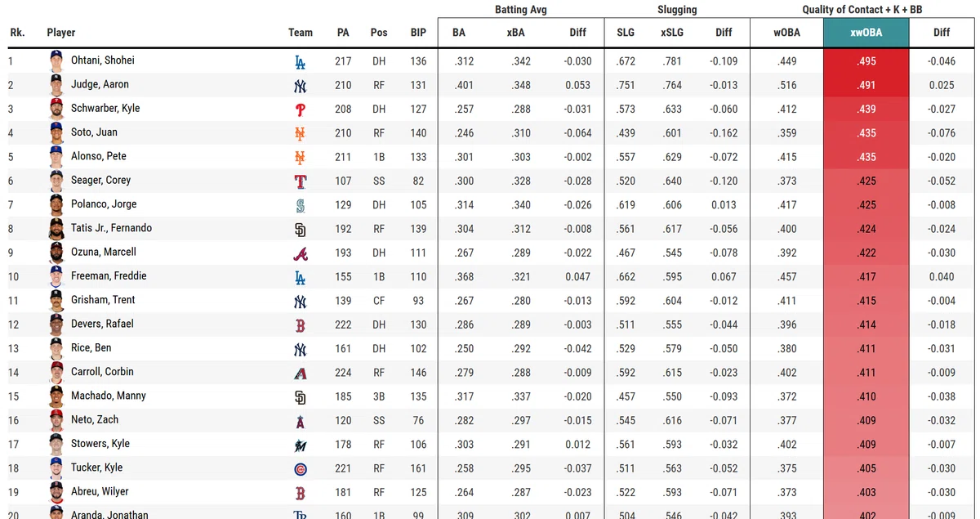Click the Marlins logo next to Stowers

300,445
